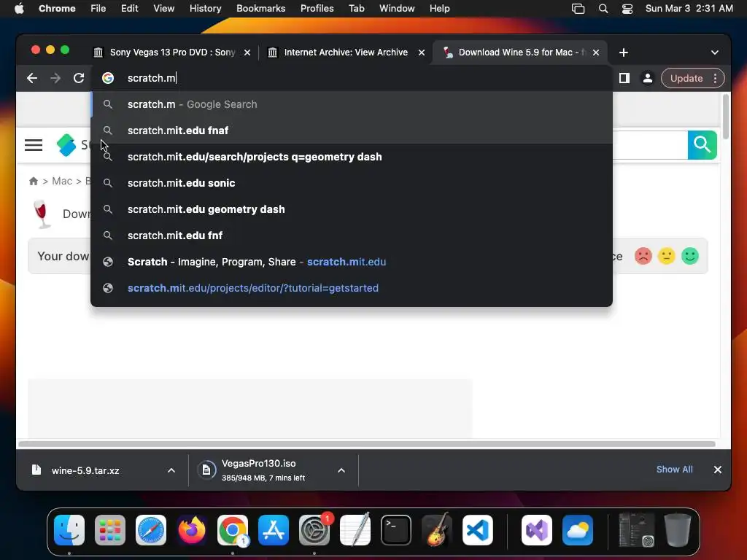Open App Store from the dock
The width and height of the screenshot is (747, 560).
coord(274,530)
